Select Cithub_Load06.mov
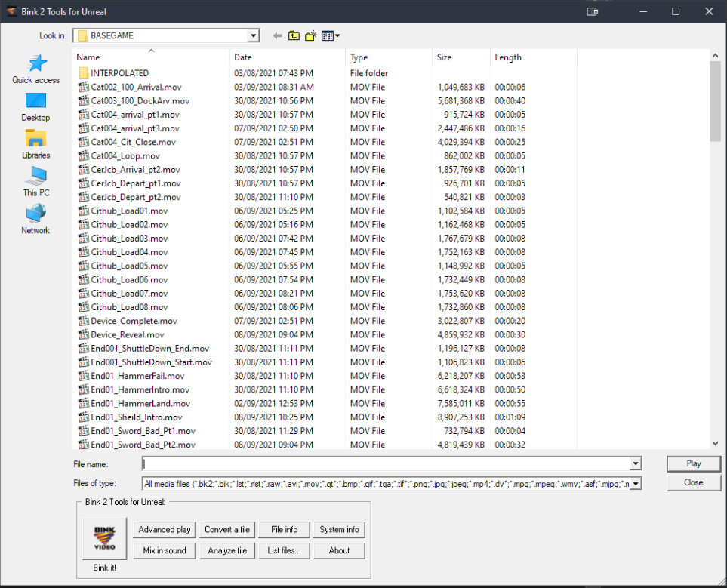 (129, 279)
